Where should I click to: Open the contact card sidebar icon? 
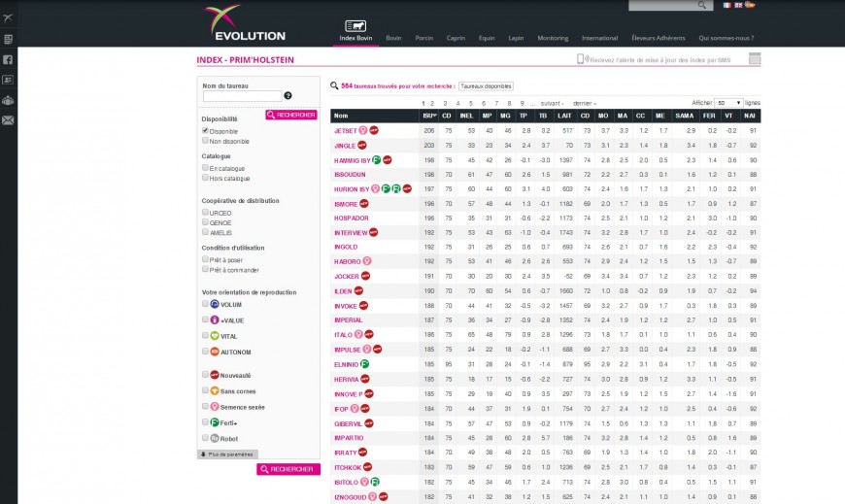[x=8, y=80]
